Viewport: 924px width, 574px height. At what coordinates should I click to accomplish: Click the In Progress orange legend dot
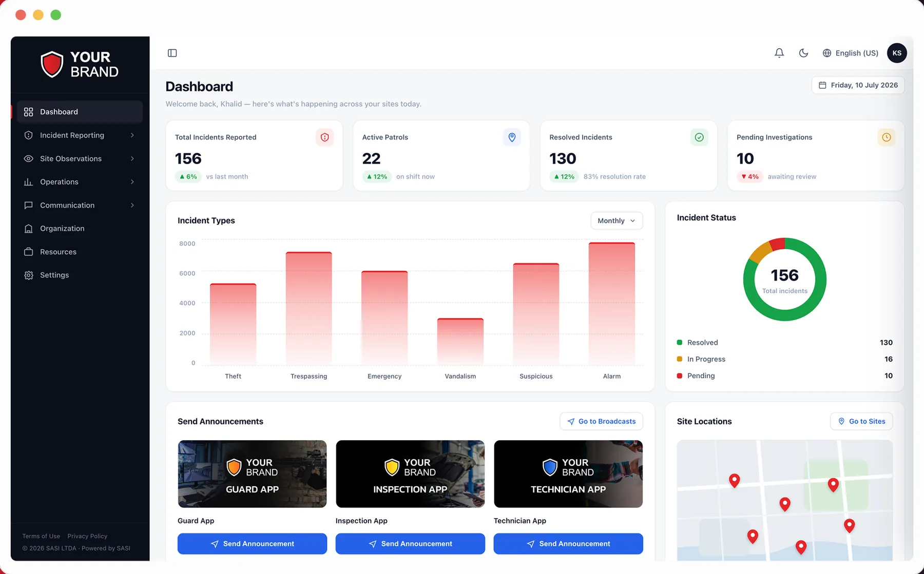coord(680,359)
